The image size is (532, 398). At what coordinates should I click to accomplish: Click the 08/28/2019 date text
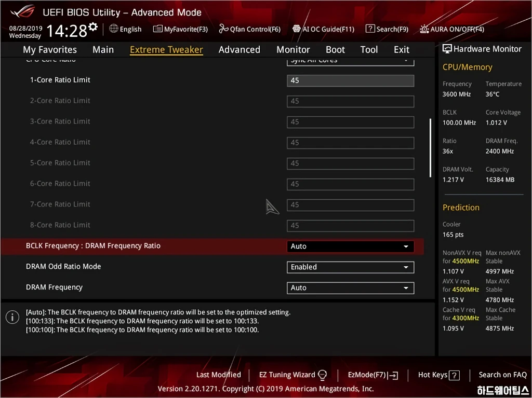click(26, 28)
